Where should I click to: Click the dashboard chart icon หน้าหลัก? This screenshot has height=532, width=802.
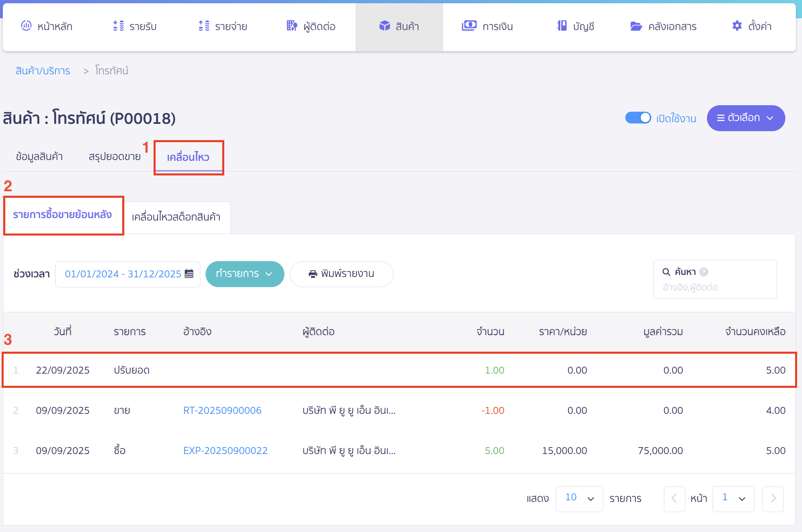(x=26, y=26)
